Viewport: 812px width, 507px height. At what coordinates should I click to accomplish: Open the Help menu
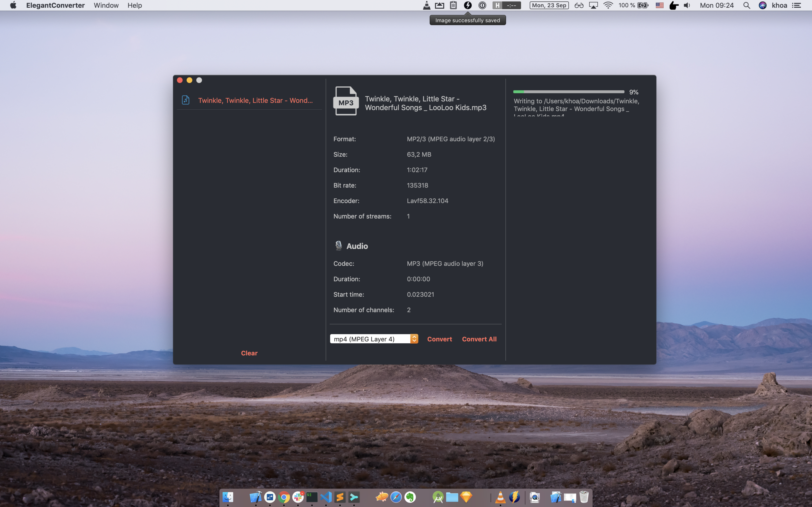[x=134, y=5]
